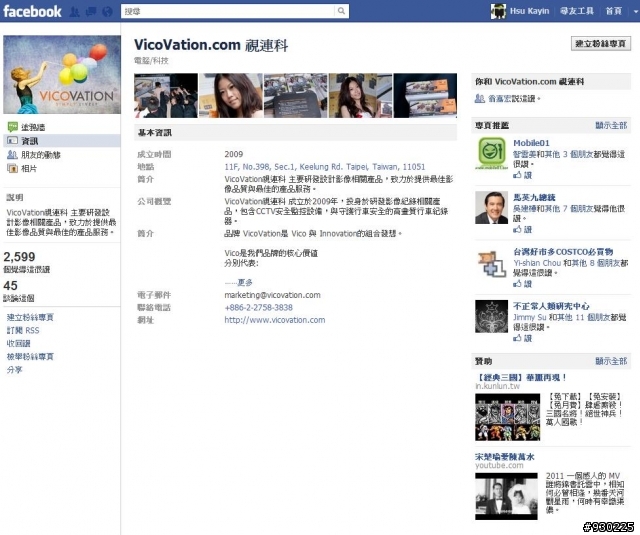Open Mobile01 page icon
640x535 pixels.
[x=491, y=153]
